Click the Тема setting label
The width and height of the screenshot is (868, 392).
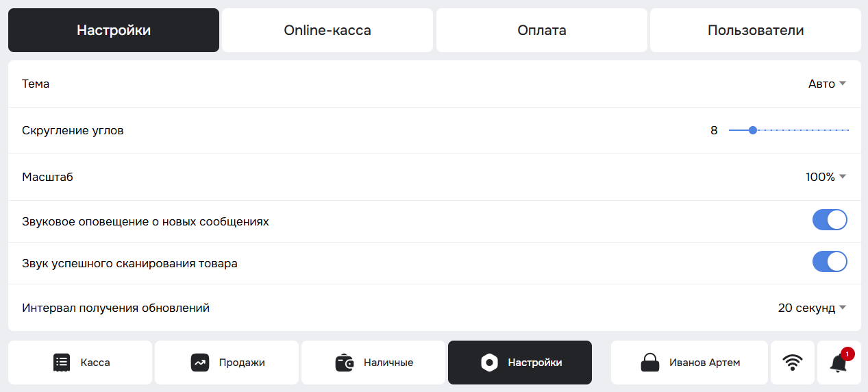(36, 84)
